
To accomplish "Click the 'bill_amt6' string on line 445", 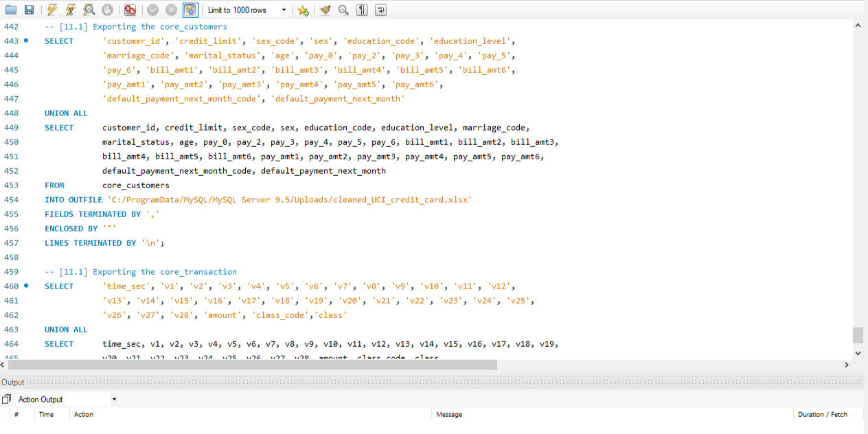I will click(x=485, y=70).
